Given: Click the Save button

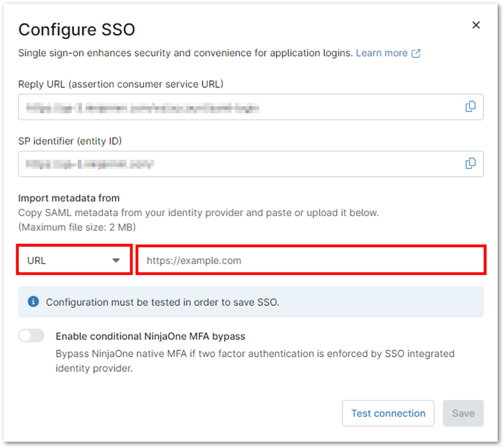Looking at the screenshot, I should tap(463, 413).
